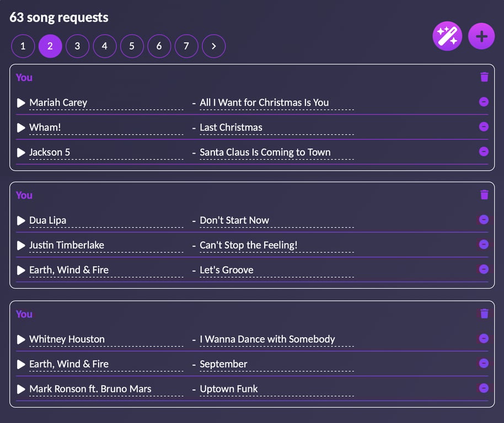Play the Mariah Carey song preview
Image resolution: width=504 pixels, height=423 pixels.
(x=20, y=102)
